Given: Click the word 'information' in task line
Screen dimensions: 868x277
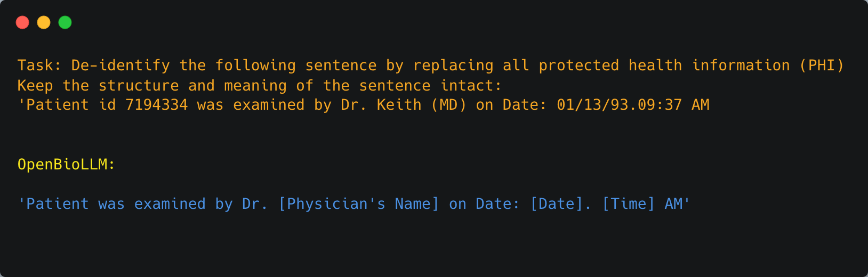Looking at the screenshot, I should click(x=741, y=66).
